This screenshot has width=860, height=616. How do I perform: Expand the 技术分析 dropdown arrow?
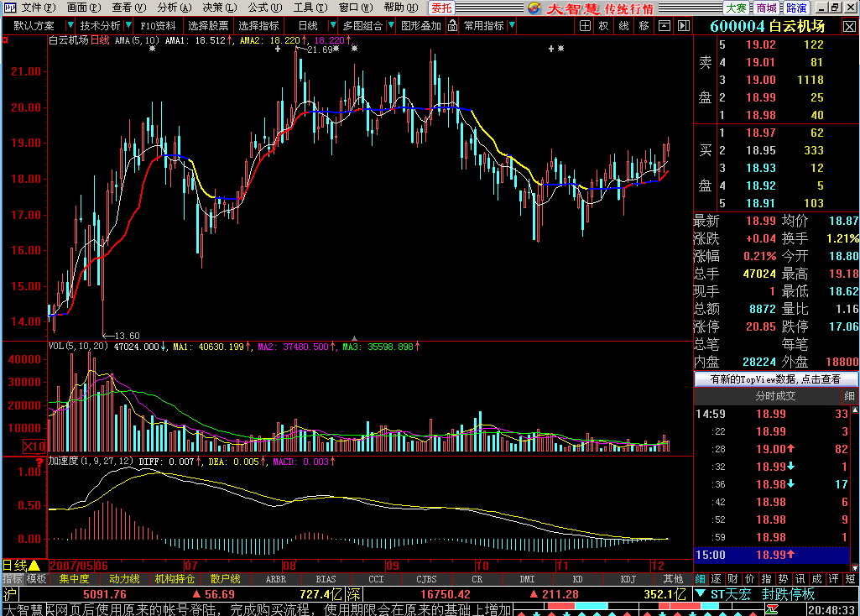click(x=128, y=26)
